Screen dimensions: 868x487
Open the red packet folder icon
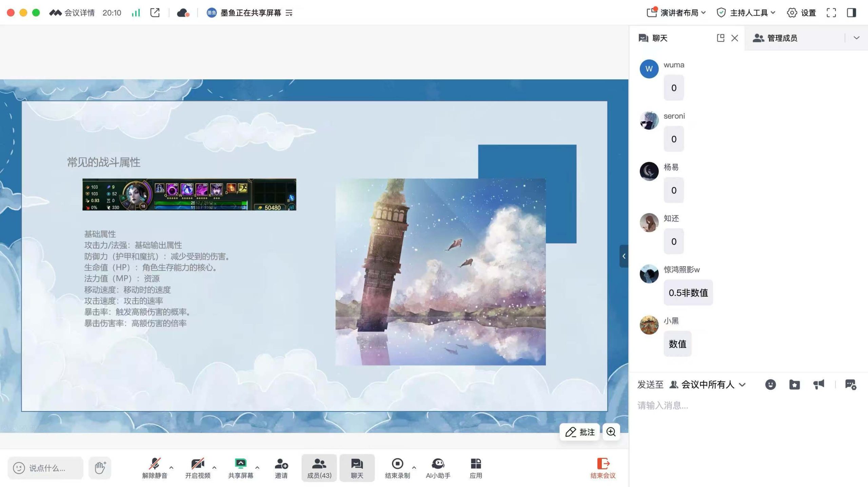point(794,384)
